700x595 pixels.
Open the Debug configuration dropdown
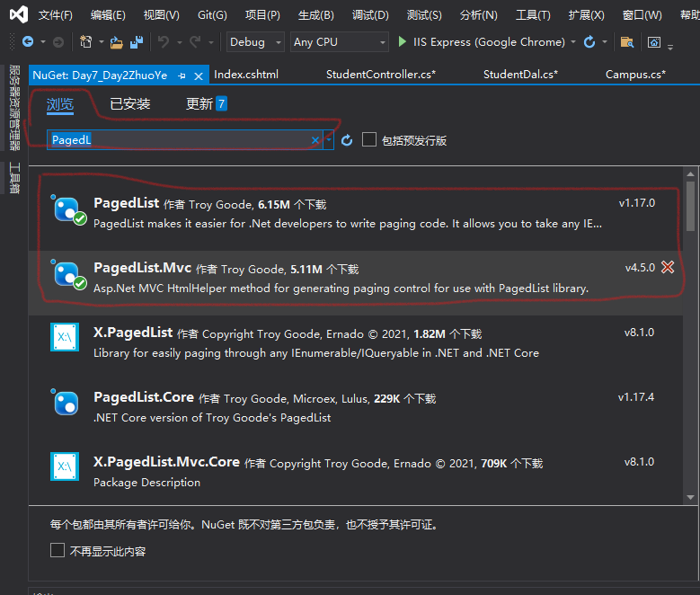(x=255, y=42)
